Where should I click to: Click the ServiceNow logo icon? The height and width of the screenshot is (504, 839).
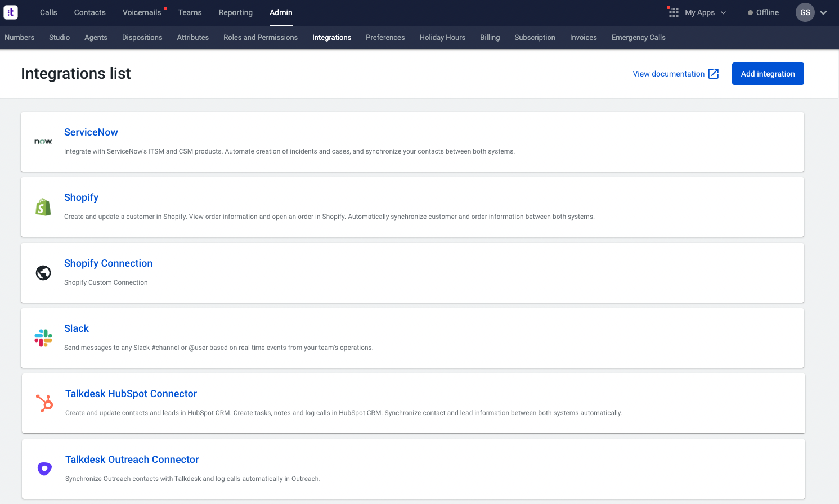coord(43,141)
